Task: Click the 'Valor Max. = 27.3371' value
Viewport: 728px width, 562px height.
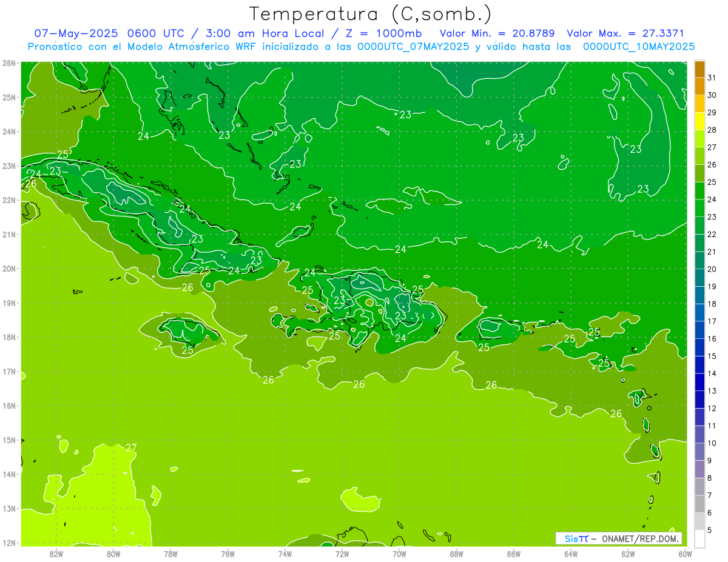Action: pos(625,33)
